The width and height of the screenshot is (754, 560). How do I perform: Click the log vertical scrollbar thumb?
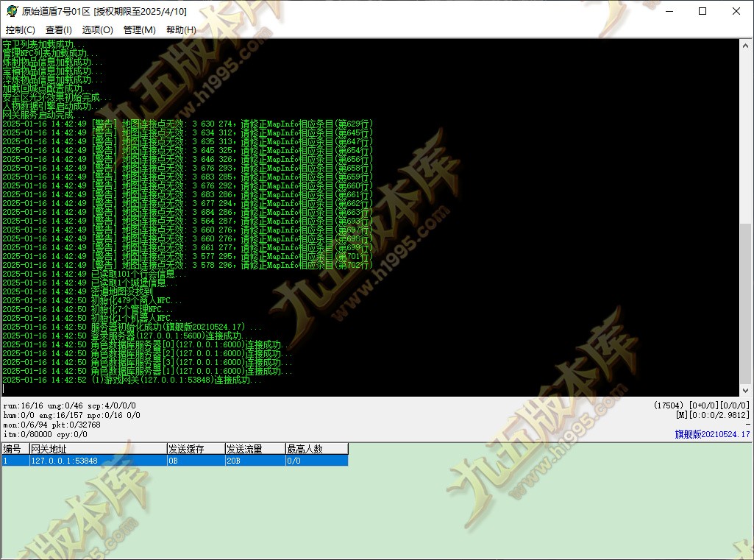point(745,303)
